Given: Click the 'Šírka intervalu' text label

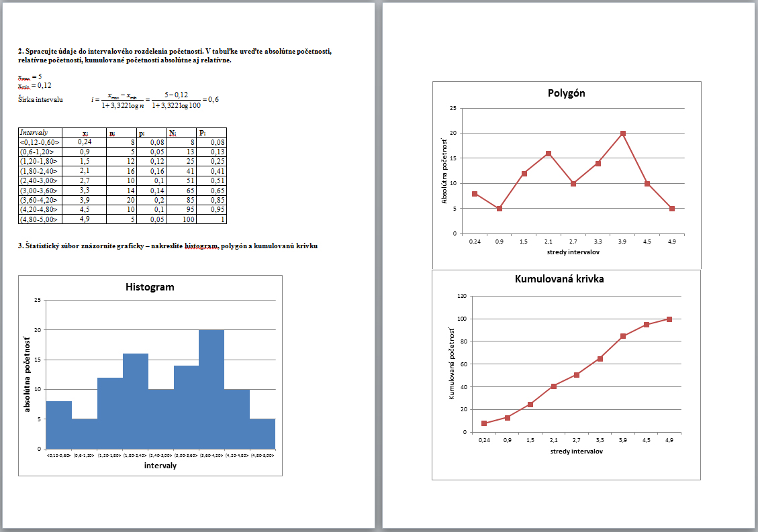Looking at the screenshot, I should (40, 99).
